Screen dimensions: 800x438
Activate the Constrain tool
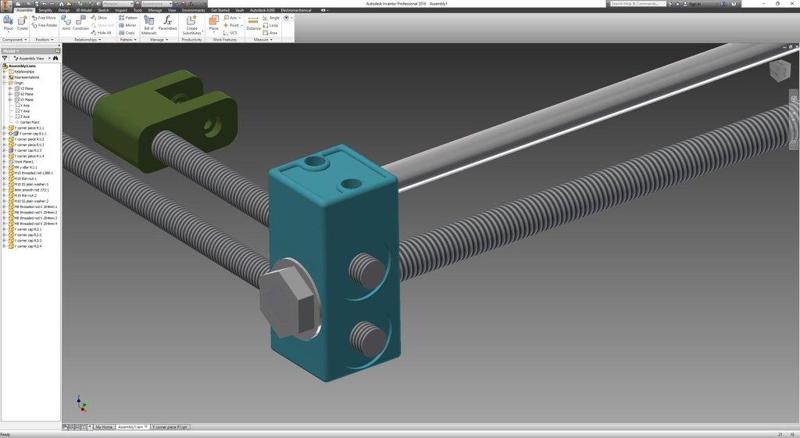coord(81,23)
